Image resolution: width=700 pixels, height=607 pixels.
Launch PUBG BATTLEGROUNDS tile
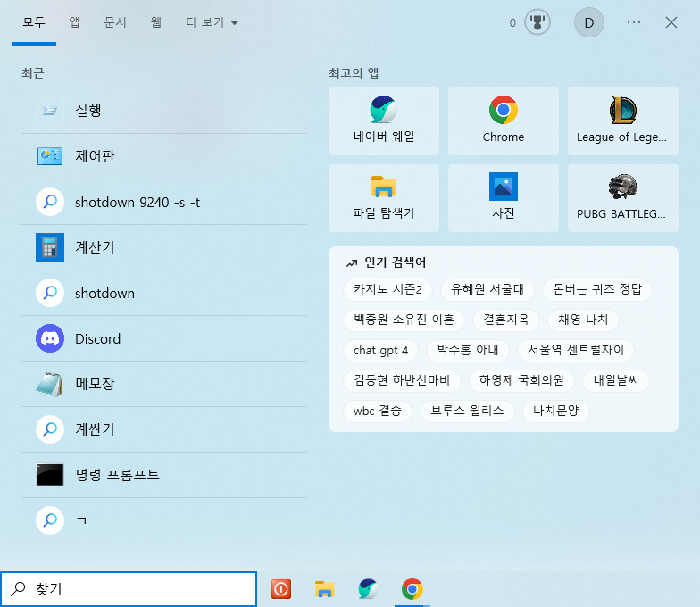(x=623, y=198)
